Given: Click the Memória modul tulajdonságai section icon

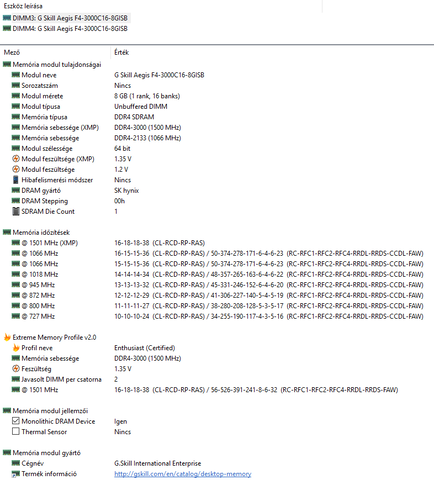Looking at the screenshot, I should [7, 64].
